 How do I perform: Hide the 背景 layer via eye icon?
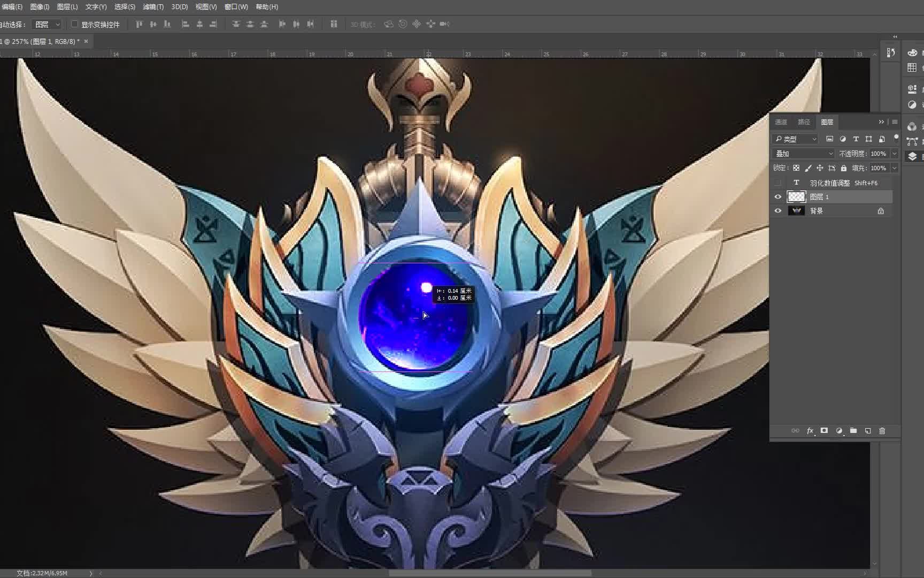coord(778,211)
